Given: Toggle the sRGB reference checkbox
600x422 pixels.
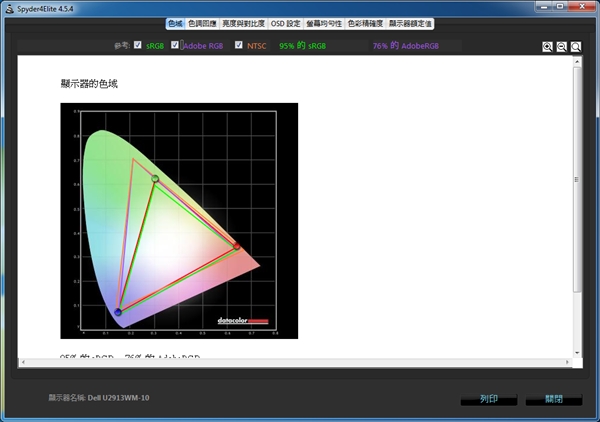Looking at the screenshot, I should tap(137, 45).
